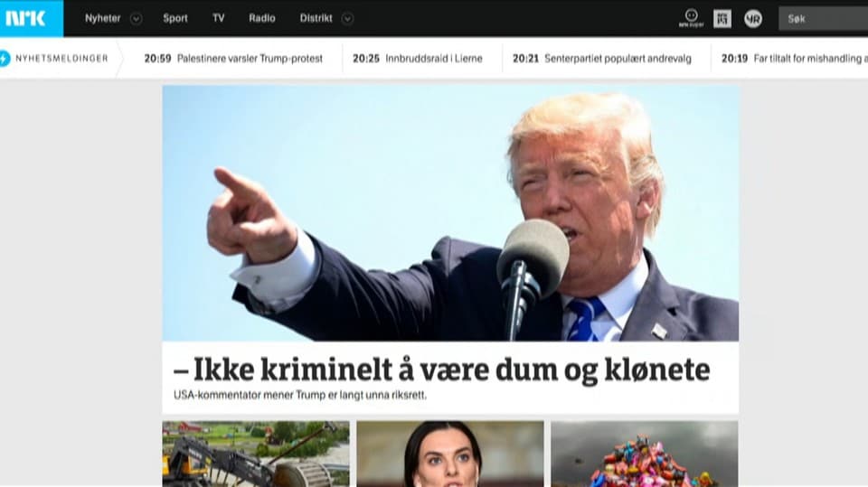The width and height of the screenshot is (868, 487).
Task: Click into the Søk search field
Action: tap(823, 19)
